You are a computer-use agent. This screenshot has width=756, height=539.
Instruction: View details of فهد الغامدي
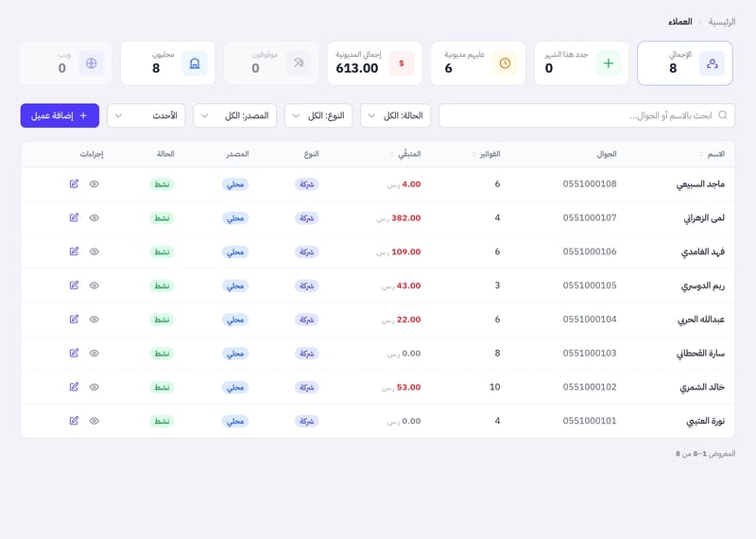(x=94, y=252)
